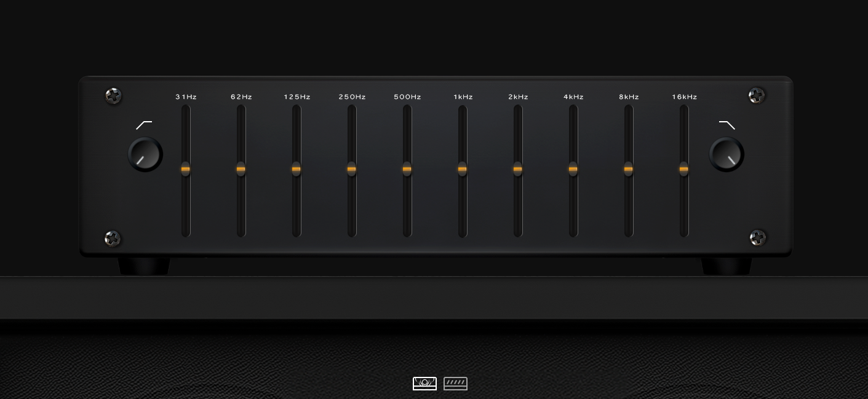Viewport: 868px width, 399px height.
Task: Click the 1kHz band slider handle
Action: point(462,169)
